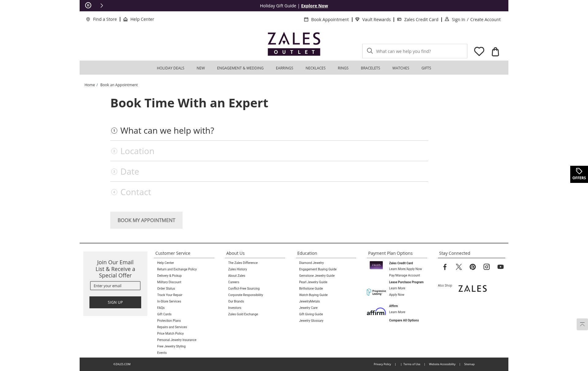Screen dimensions: 588x371
Task: Open Privacy Policy footer link
Action: point(382,364)
